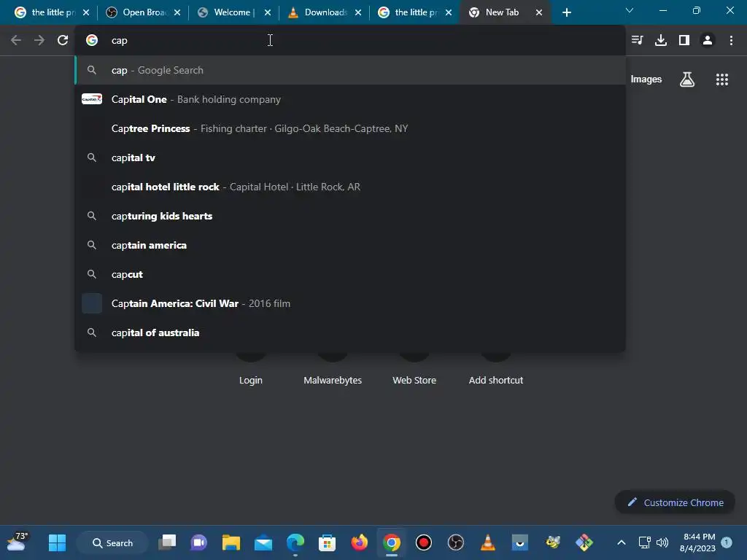Image resolution: width=747 pixels, height=560 pixels.
Task: Click the Customize Chrome button
Action: (675, 502)
